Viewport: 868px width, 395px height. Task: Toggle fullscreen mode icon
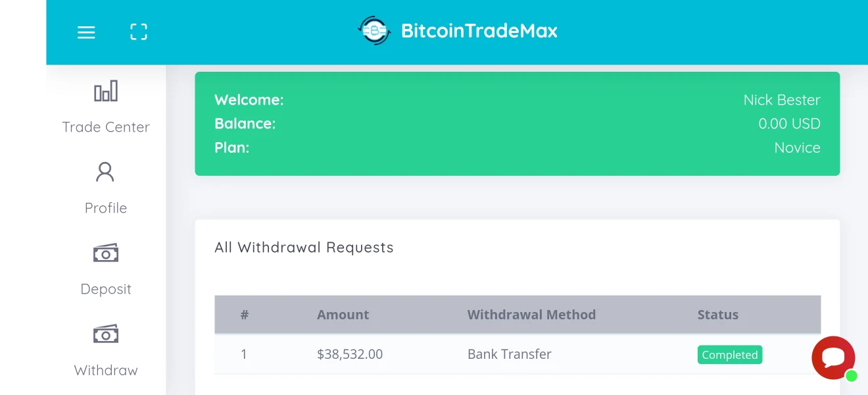[139, 32]
